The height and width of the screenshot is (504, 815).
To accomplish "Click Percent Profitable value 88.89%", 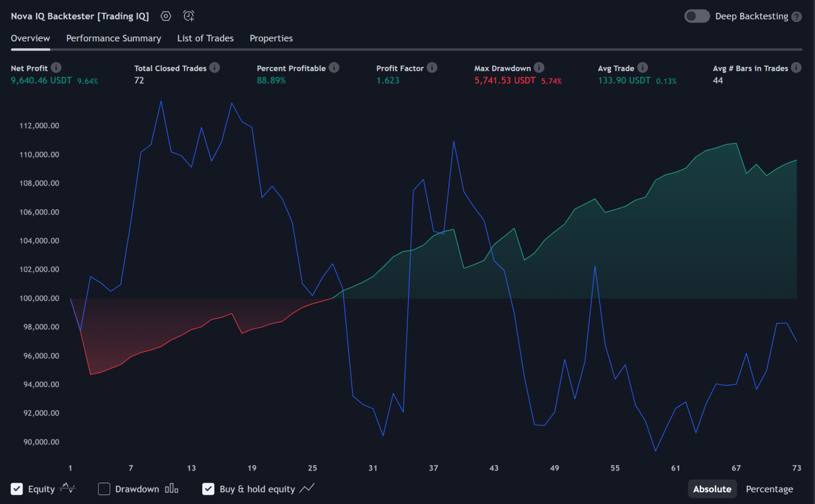I will (x=271, y=80).
